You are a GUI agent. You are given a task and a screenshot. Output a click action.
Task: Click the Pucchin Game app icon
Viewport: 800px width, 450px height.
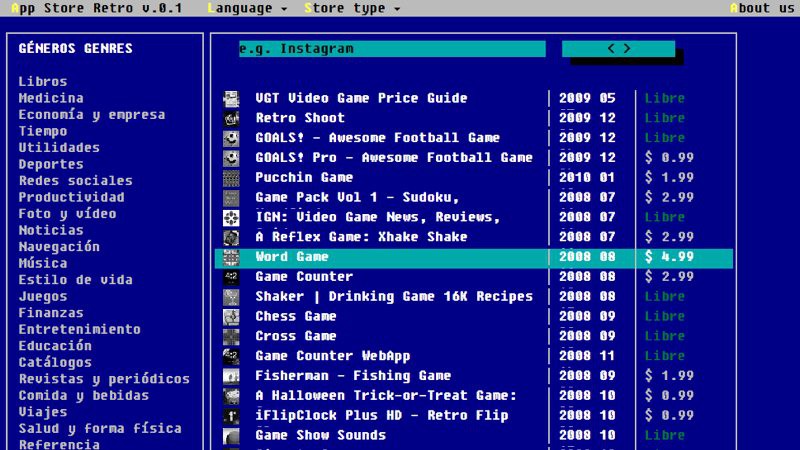pyautogui.click(x=231, y=178)
